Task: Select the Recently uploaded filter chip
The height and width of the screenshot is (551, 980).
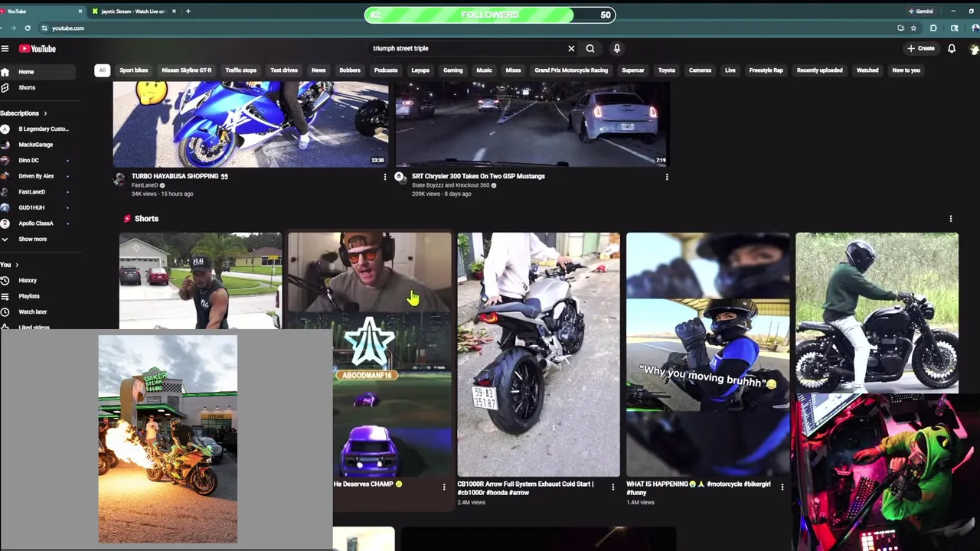Action: coord(819,70)
